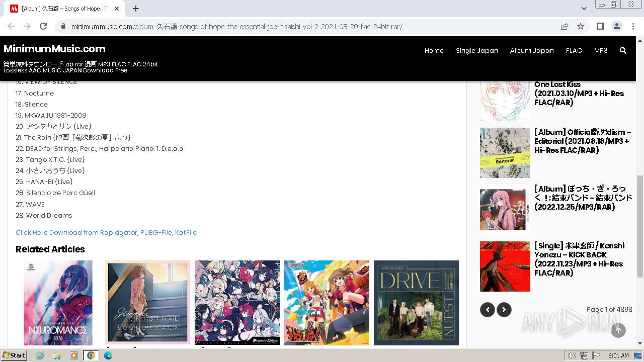Close the Songs of Hope album tab
The height and width of the screenshot is (362, 644).
(x=117, y=9)
